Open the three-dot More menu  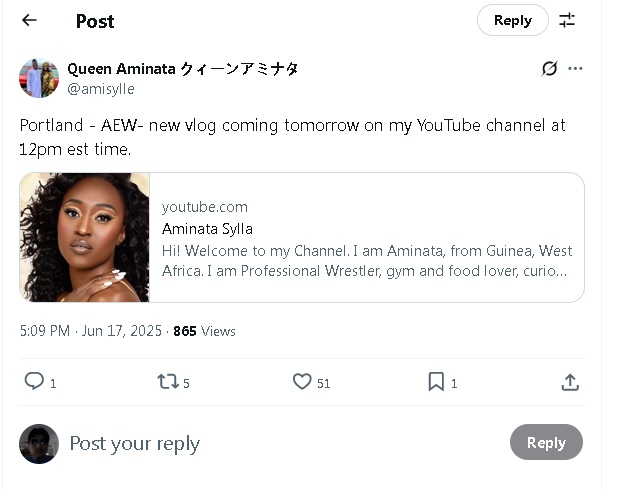575,69
